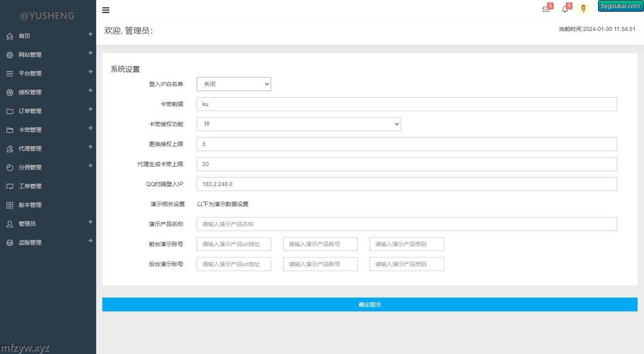
Task: Open the 卡密授权功能 dropdown
Action: (x=298, y=124)
